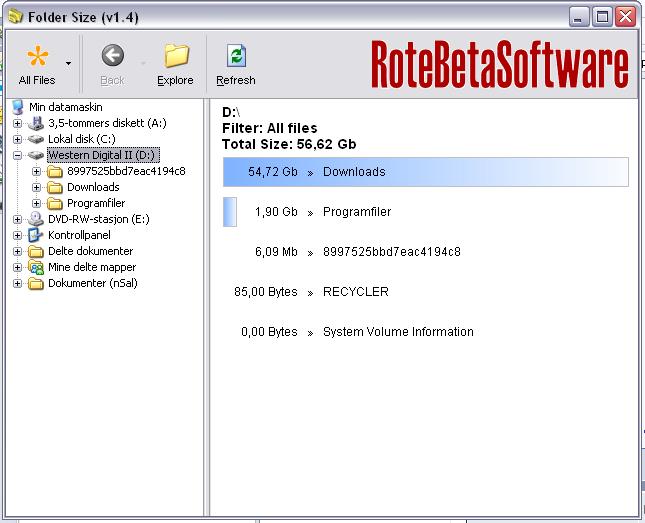
Task: Select Dokumenter (nSal) folder
Action: pyautogui.click(x=92, y=283)
